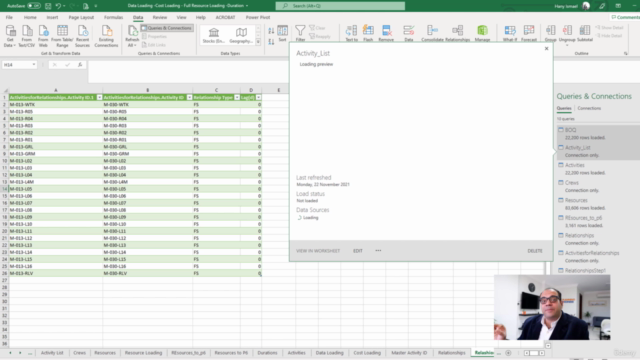Open Name Box dropdown arrow
640x360 pixels.
(33, 65)
